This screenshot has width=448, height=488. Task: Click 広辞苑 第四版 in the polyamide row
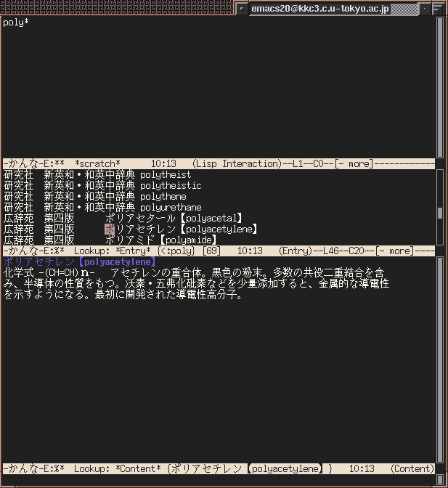[39, 240]
